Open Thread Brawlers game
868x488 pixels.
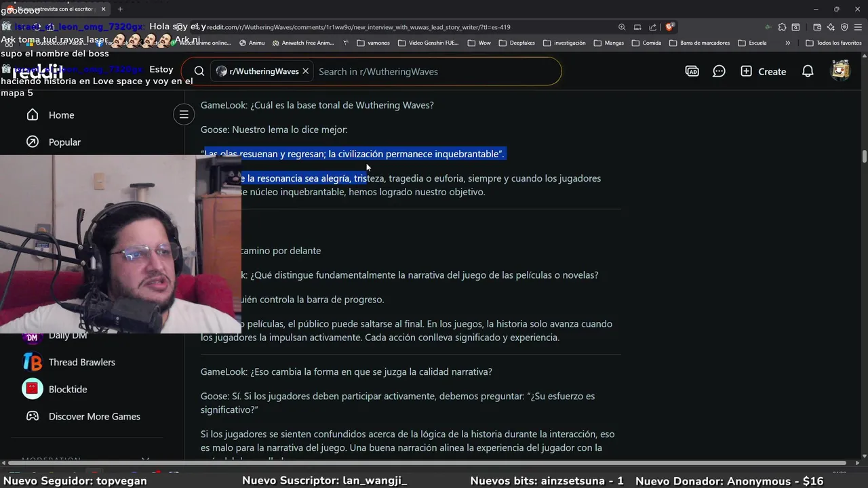pyautogui.click(x=81, y=363)
